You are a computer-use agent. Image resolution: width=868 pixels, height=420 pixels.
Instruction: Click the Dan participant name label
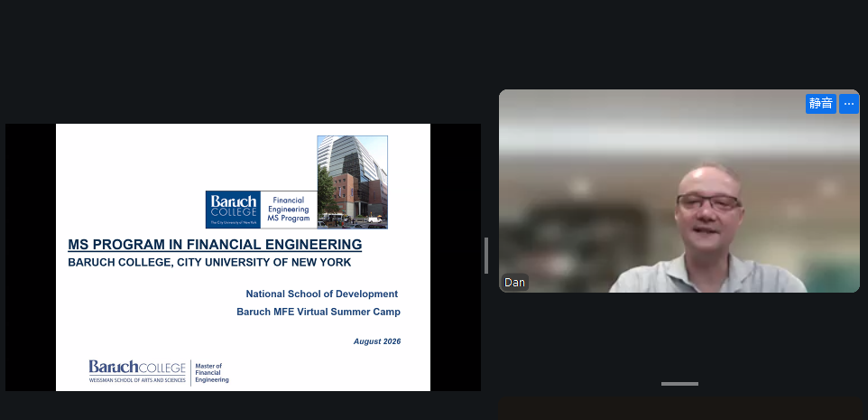(515, 283)
